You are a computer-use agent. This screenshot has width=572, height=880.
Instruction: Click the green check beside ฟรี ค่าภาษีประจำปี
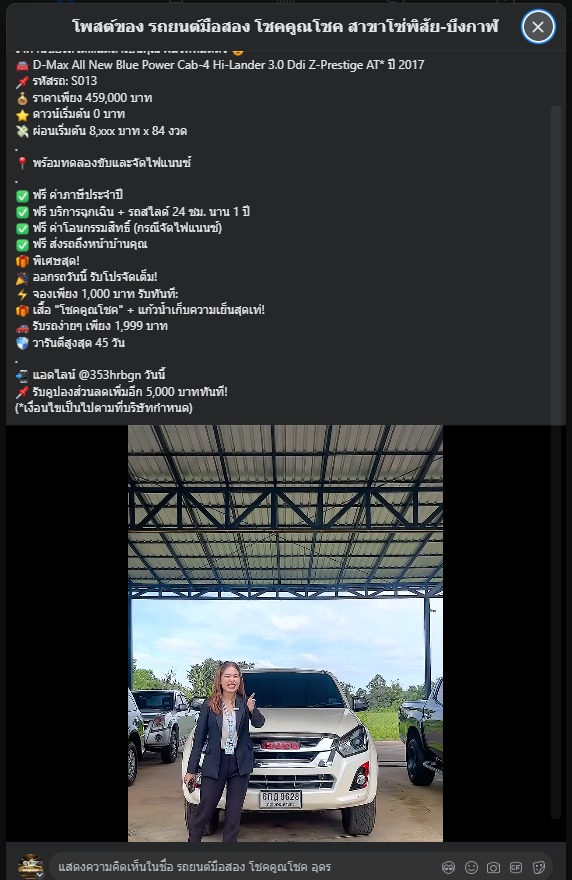coord(22,196)
